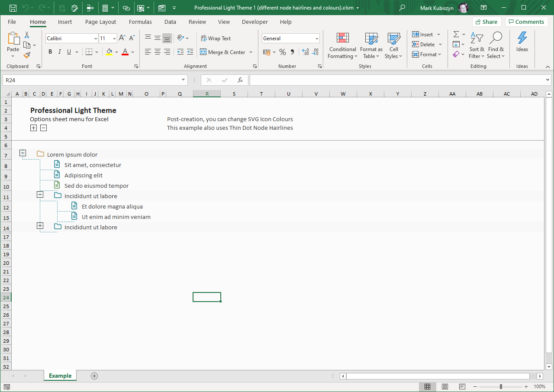Click the Save icon in title bar
This screenshot has height=392, width=554.
tap(13, 8)
